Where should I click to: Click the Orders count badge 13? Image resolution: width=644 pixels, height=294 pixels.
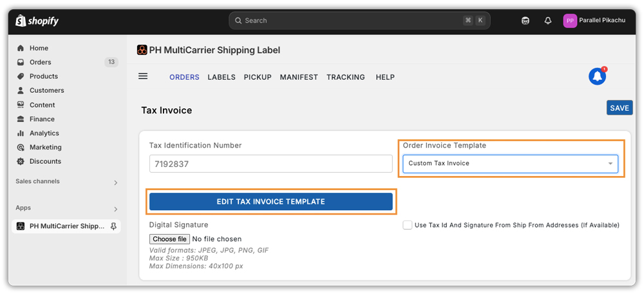tap(111, 62)
